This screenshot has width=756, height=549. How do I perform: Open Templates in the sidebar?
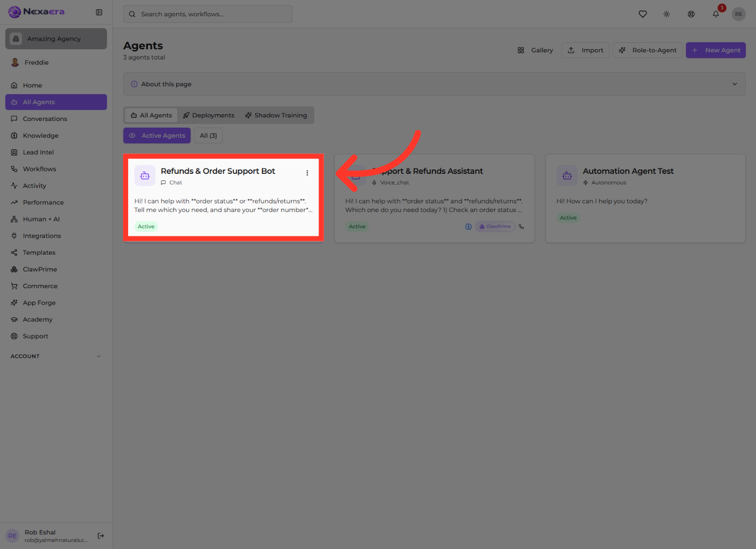coord(56,253)
